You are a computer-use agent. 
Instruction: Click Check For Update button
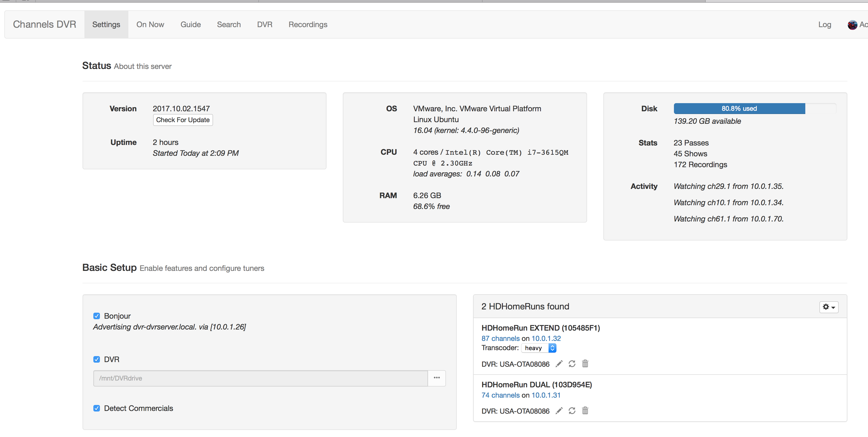point(183,120)
